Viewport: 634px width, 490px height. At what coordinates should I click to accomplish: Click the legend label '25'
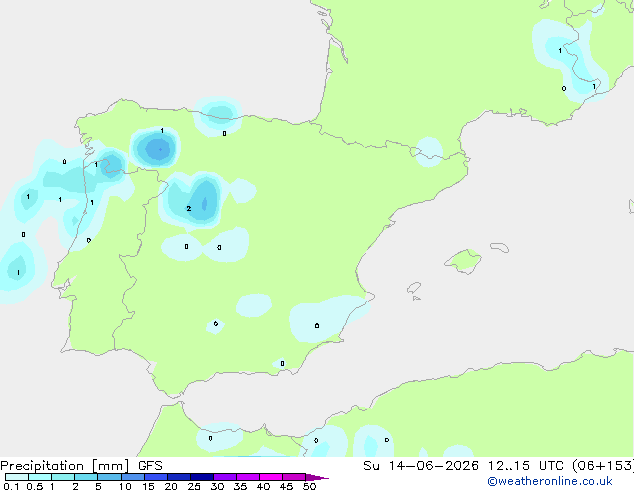(x=194, y=486)
